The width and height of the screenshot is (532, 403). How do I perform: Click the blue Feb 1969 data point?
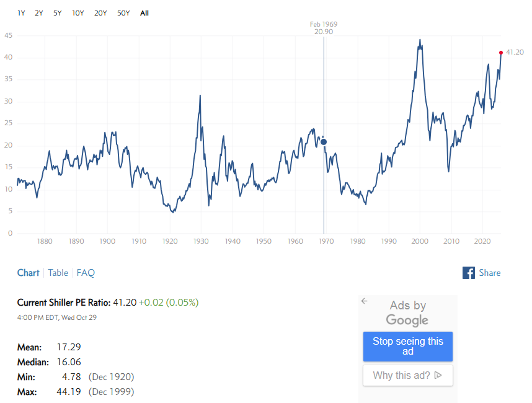[324, 142]
